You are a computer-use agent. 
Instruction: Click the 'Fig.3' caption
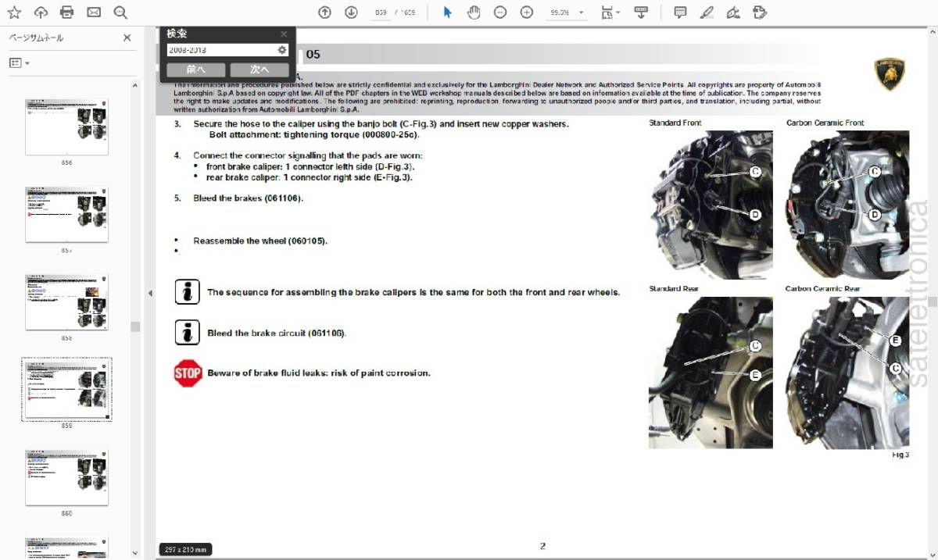coord(900,455)
